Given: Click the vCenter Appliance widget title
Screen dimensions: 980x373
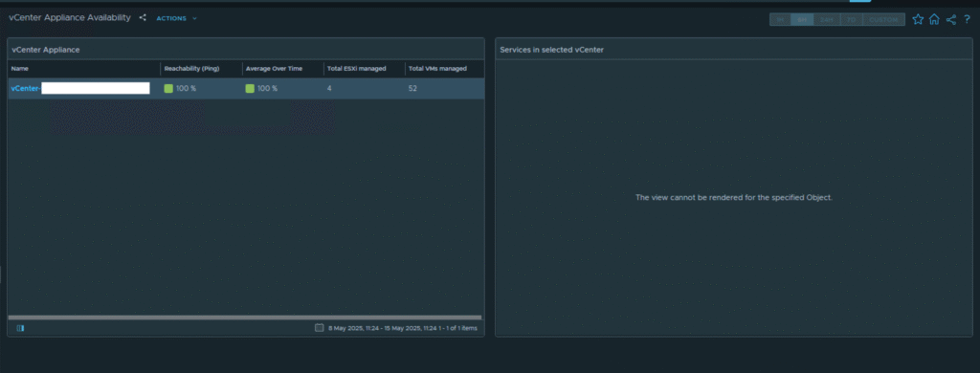Looking at the screenshot, I should 46,50.
